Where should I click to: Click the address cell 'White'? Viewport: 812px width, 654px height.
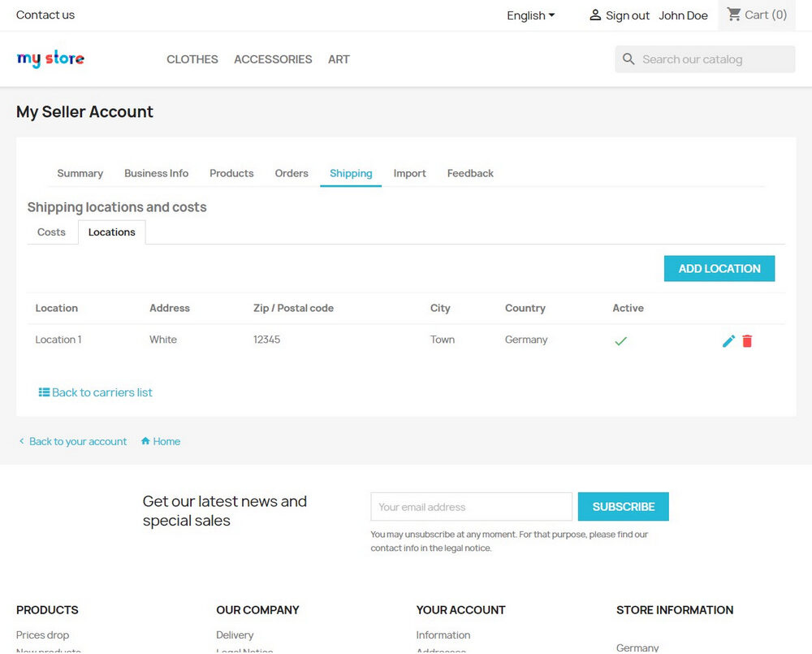coord(163,340)
